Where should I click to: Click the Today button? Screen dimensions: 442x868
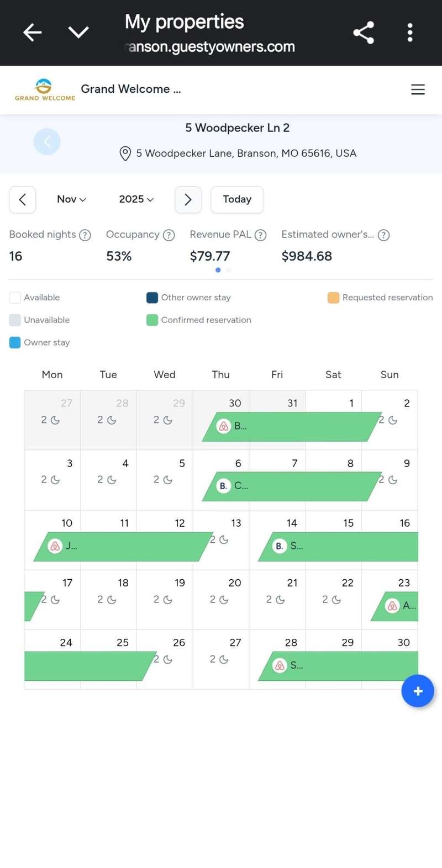pyautogui.click(x=237, y=199)
